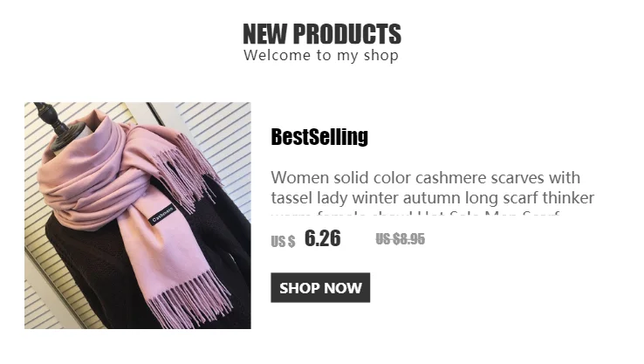Click the discounted price 6.26

click(x=322, y=238)
